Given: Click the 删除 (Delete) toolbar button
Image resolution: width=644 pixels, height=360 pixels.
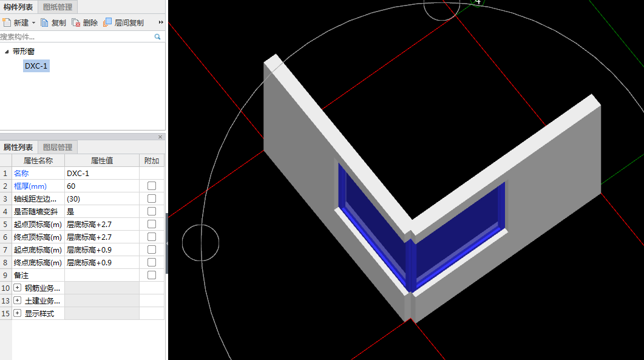Looking at the screenshot, I should (x=84, y=22).
